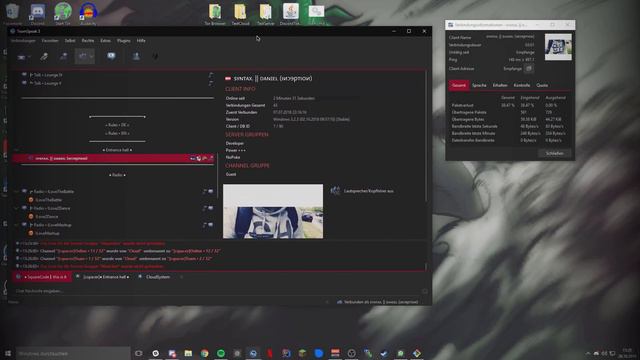Open Spotify from the taskbar
This screenshot has width=640, height=360.
click(x=221, y=353)
